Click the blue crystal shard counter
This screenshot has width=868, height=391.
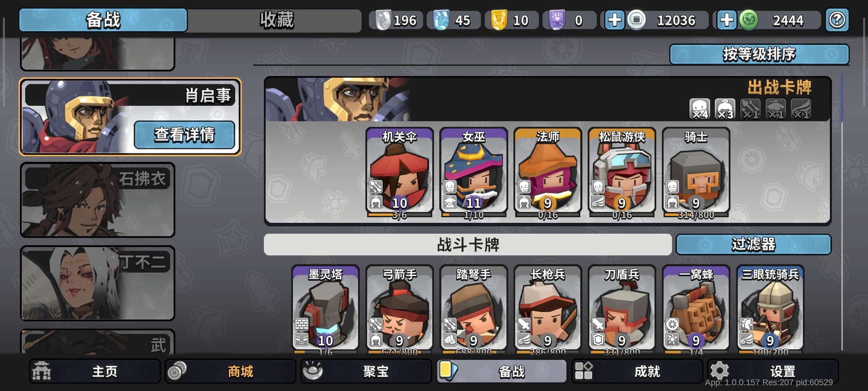tap(453, 20)
